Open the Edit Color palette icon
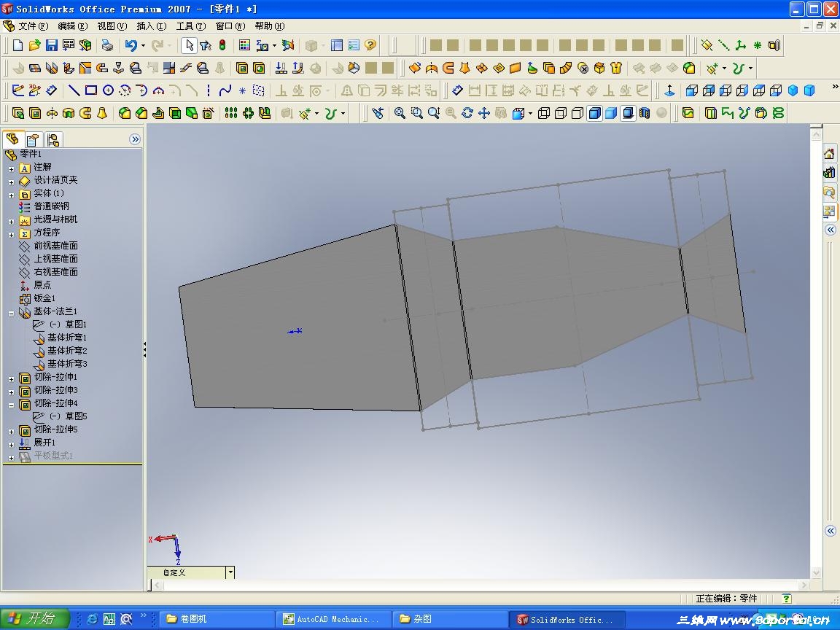This screenshot has width=840, height=630. 244,45
